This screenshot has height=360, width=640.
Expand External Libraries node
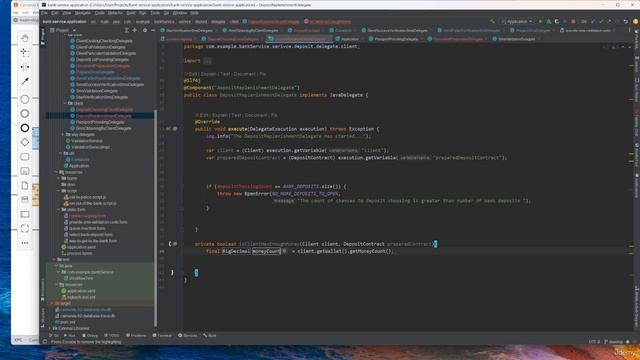50,328
